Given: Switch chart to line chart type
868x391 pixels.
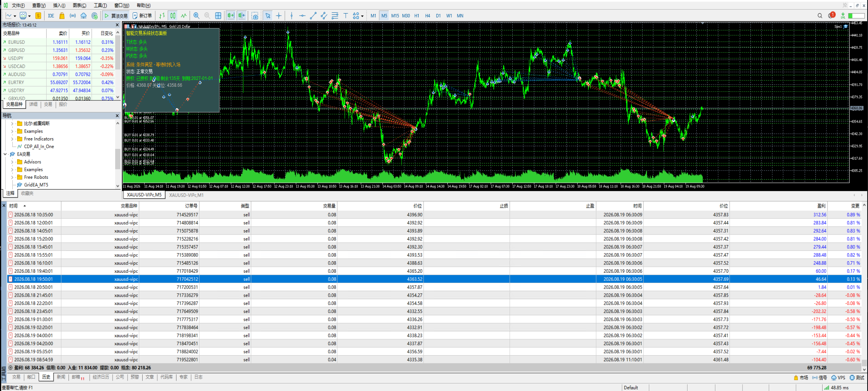Looking at the screenshot, I should click(x=183, y=16).
